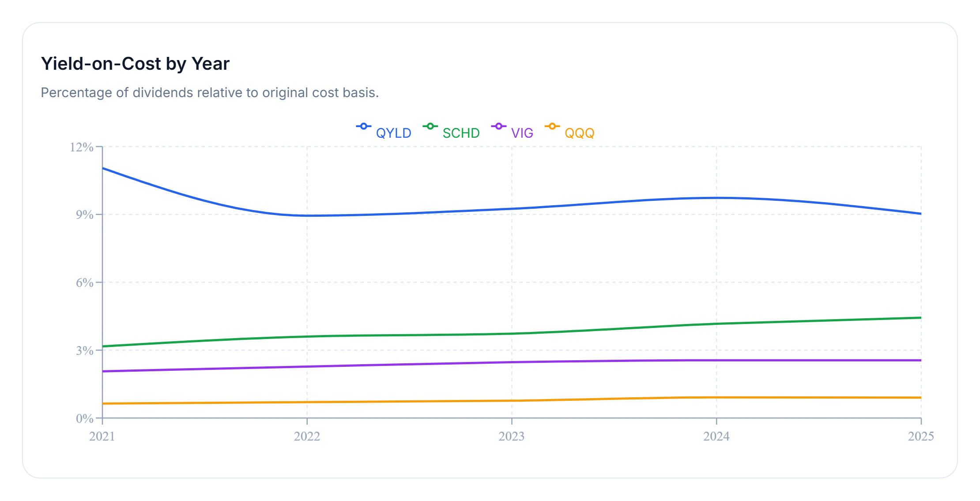
Task: Click the Yield-on-Cost by Year title
Action: [135, 64]
